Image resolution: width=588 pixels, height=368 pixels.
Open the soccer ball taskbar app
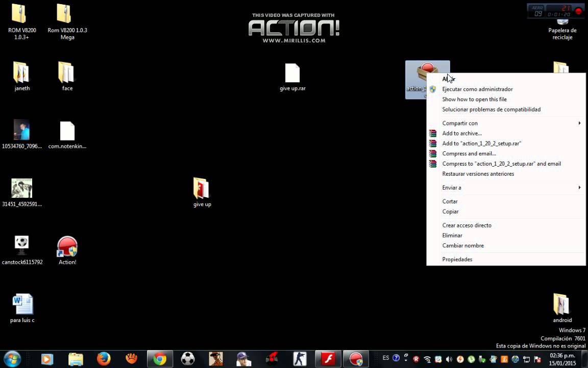pyautogui.click(x=188, y=359)
